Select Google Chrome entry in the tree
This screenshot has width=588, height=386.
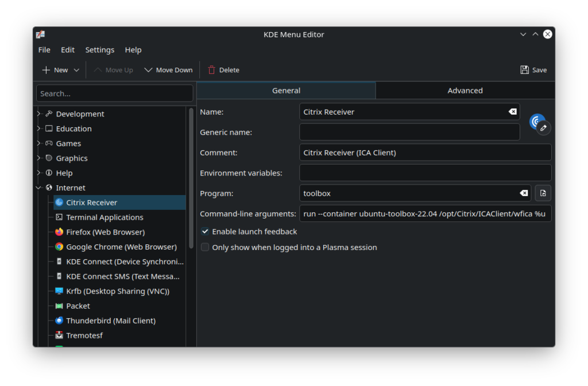[x=121, y=247]
